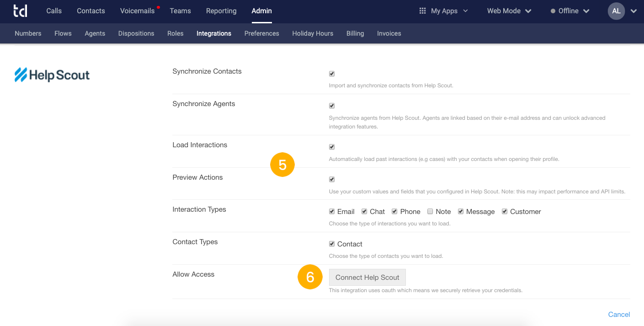This screenshot has width=644, height=326.
Task: Click the oauth credentials description text
Action: tap(426, 290)
